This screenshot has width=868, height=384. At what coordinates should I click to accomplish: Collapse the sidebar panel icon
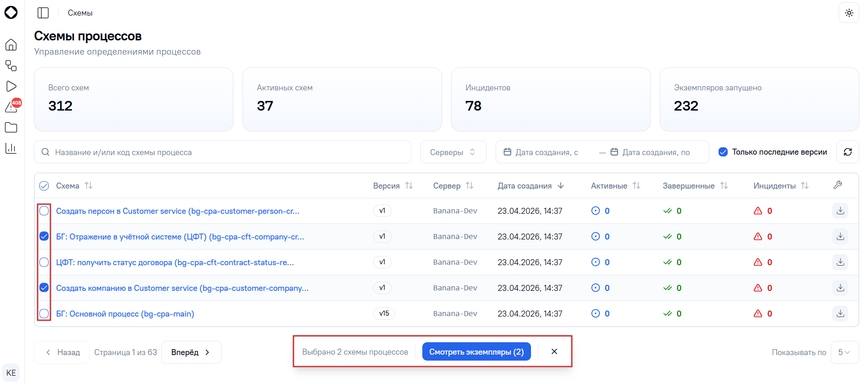[x=43, y=13]
